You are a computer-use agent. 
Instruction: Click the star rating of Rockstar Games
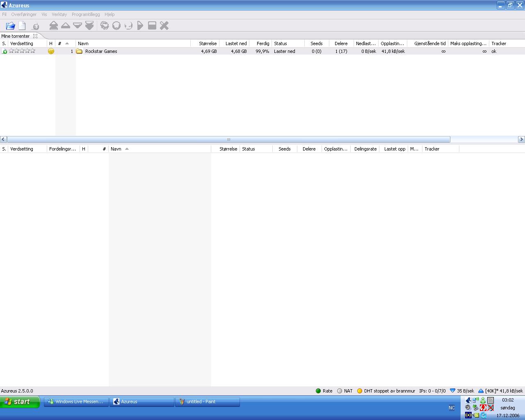click(22, 51)
